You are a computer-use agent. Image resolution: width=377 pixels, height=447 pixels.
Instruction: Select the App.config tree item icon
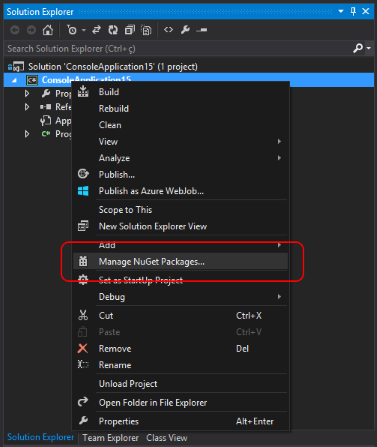pos(46,120)
